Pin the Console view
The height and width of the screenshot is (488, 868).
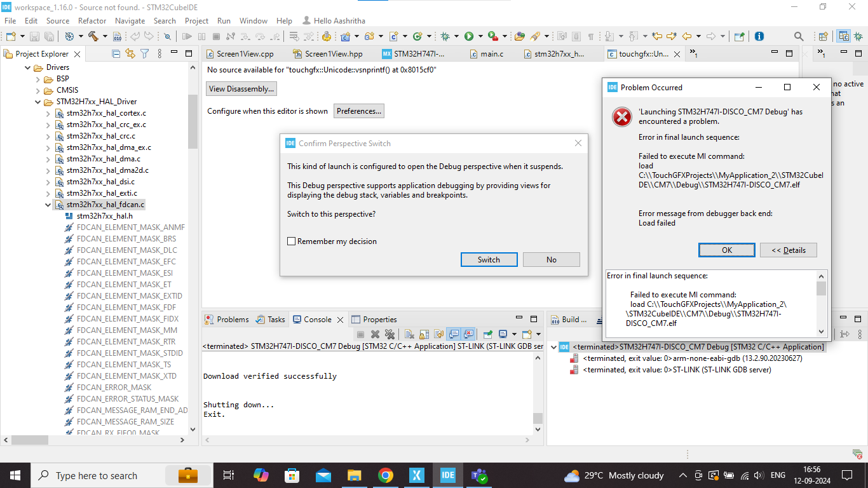tap(487, 334)
